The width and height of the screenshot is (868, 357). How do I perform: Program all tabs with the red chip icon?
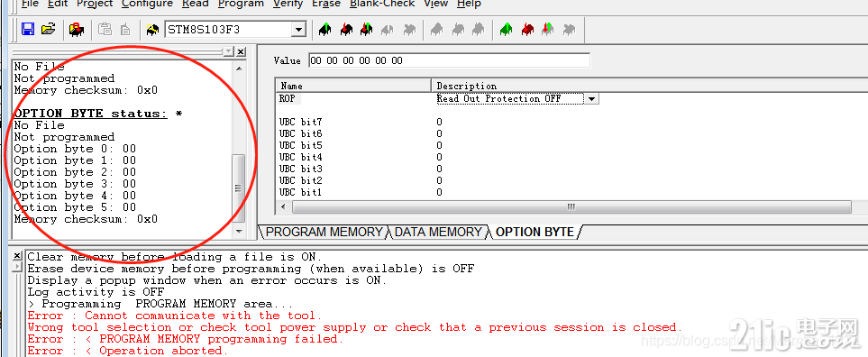pyautogui.click(x=527, y=30)
